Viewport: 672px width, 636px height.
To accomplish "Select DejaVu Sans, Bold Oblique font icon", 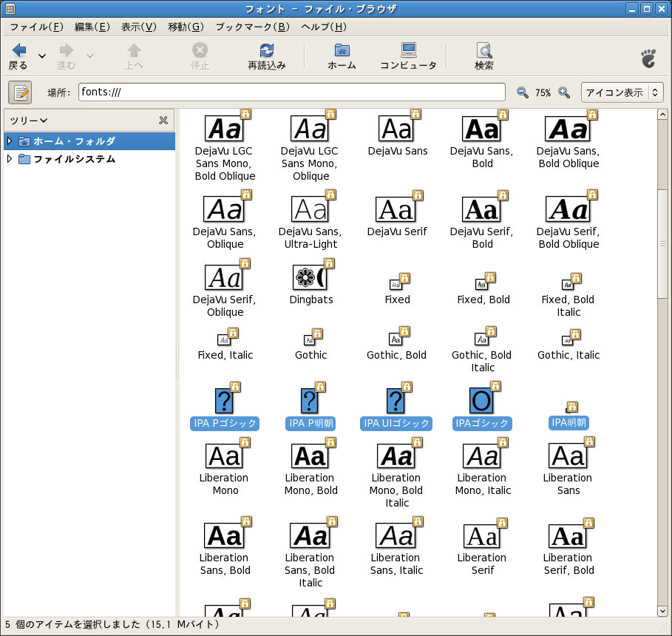I will 569,128.
